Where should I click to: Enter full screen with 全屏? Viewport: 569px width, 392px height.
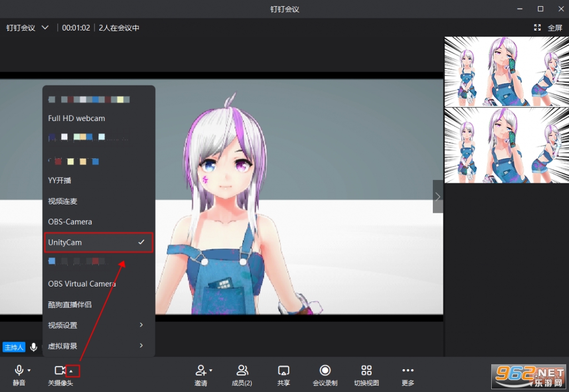coord(548,28)
